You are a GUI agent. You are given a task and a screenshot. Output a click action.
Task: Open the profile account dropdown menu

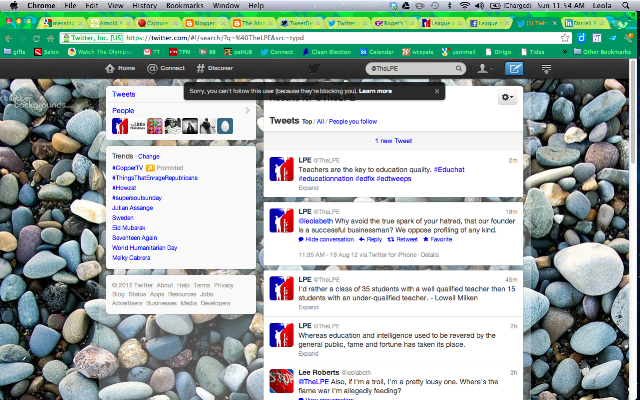coord(484,69)
